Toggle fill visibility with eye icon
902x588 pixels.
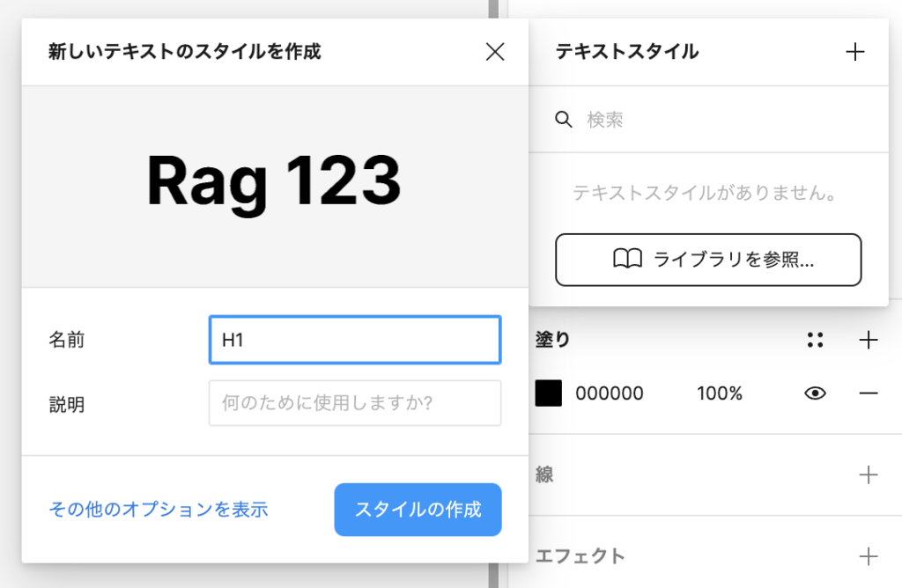tap(816, 393)
